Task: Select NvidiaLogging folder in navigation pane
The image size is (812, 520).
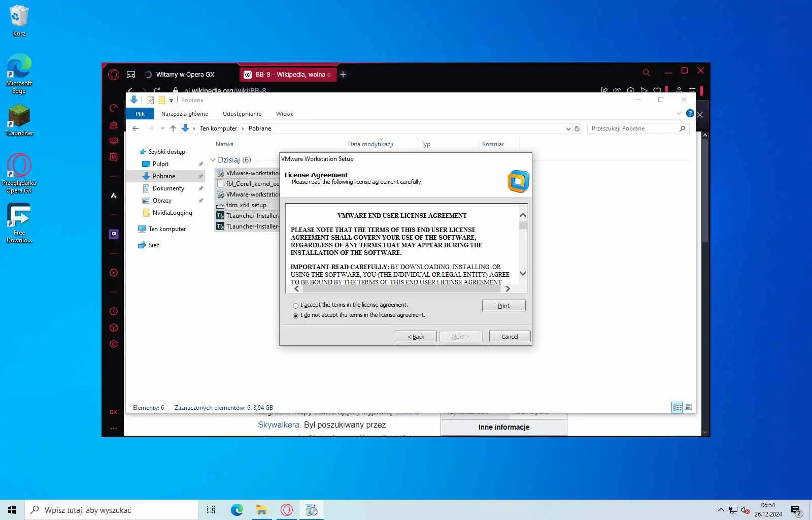Action: click(x=172, y=213)
